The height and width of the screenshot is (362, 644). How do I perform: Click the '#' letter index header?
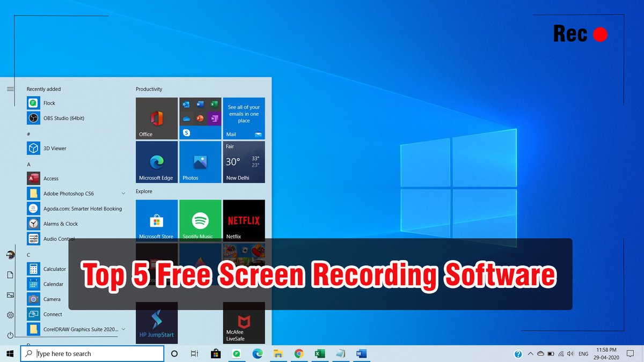(28, 134)
